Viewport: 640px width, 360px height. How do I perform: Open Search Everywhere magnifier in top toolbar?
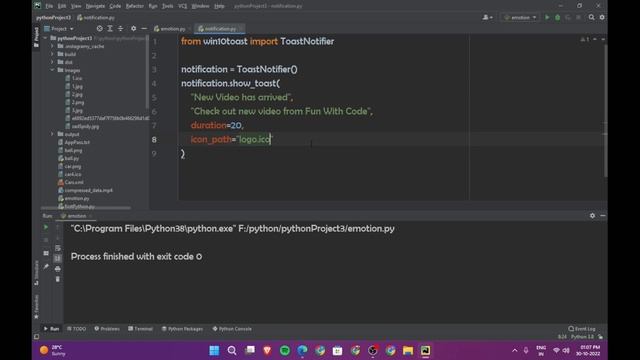(591, 18)
